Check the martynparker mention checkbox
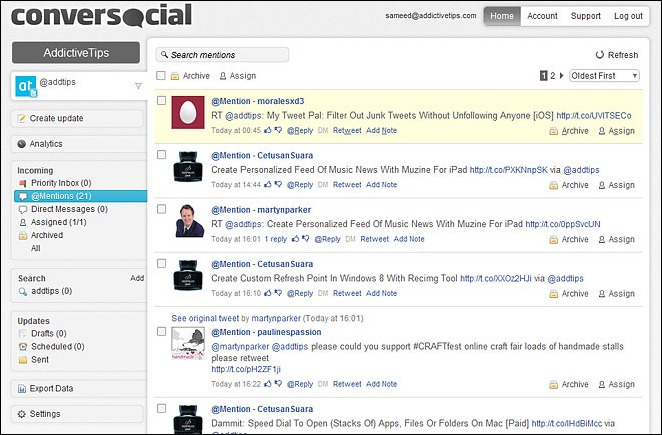Screen dimensions: 662x435 [x=162, y=209]
